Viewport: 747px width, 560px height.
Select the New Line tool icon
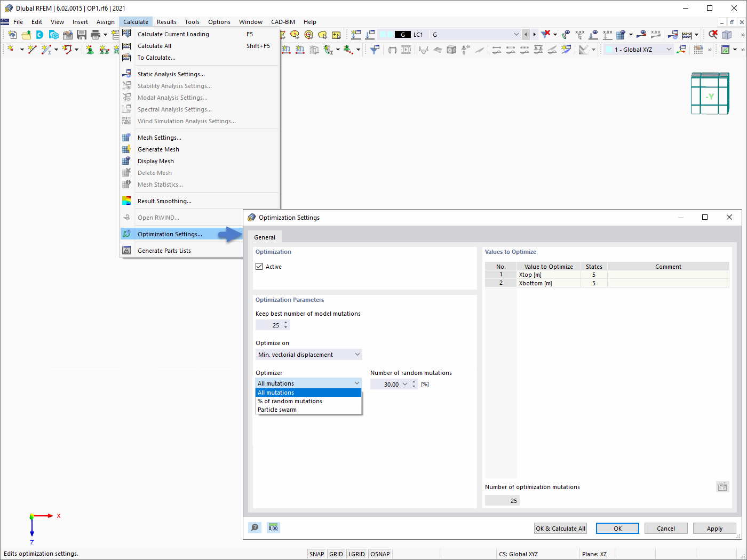(x=32, y=50)
